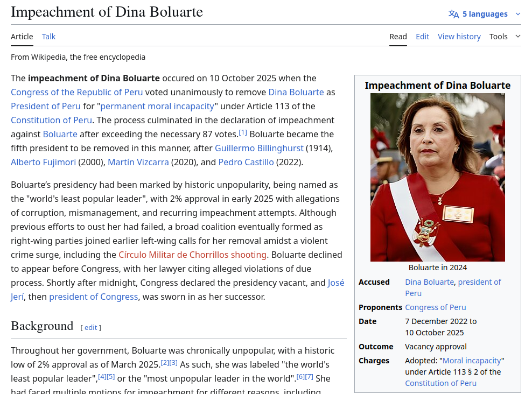Click the translate languages icon
Viewport: 532px width, 394px height.
coord(453,14)
